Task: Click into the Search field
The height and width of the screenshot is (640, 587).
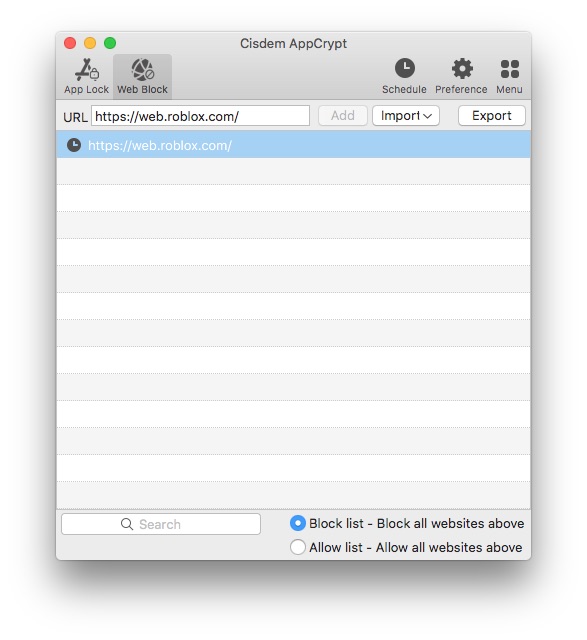Action: tap(161, 524)
